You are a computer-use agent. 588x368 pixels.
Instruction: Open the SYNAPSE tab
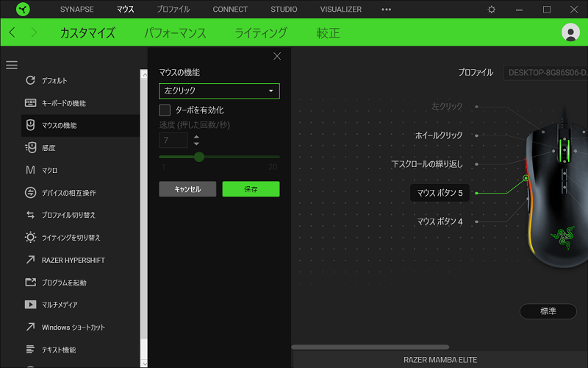77,10
